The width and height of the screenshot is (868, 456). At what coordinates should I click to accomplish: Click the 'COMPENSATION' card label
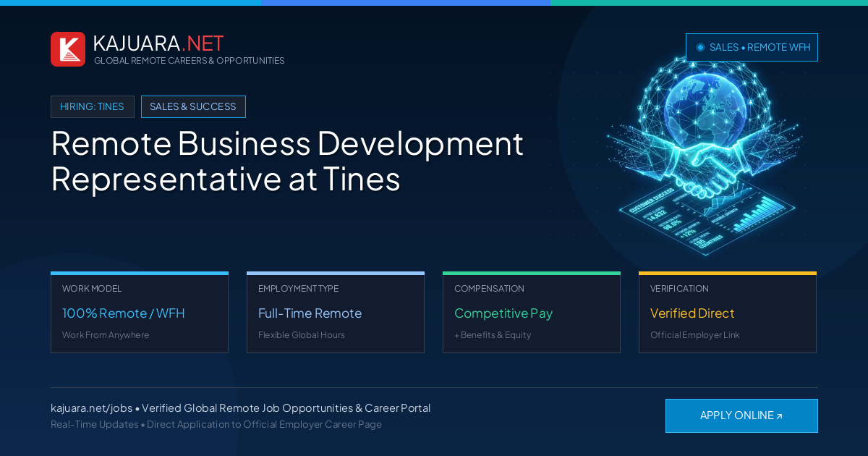tap(489, 289)
